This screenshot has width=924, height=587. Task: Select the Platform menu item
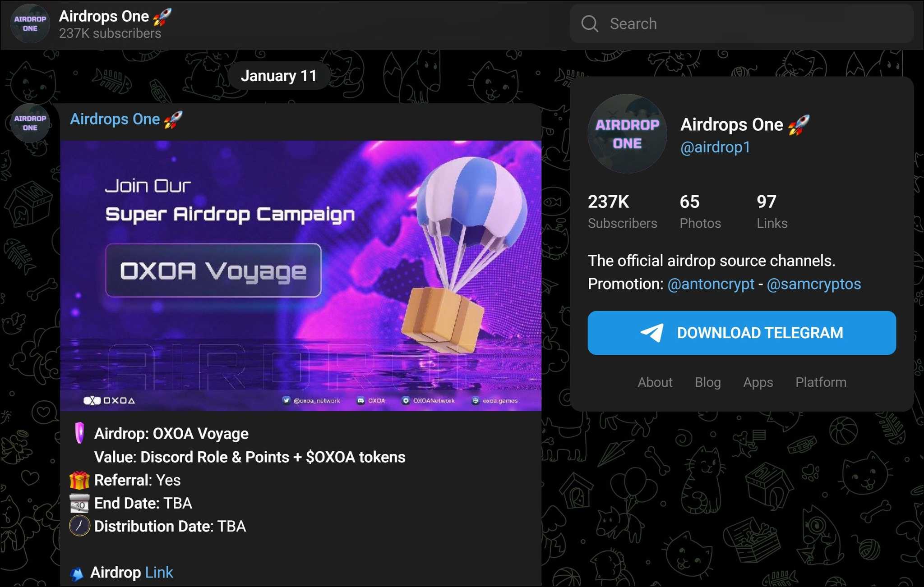(x=821, y=382)
